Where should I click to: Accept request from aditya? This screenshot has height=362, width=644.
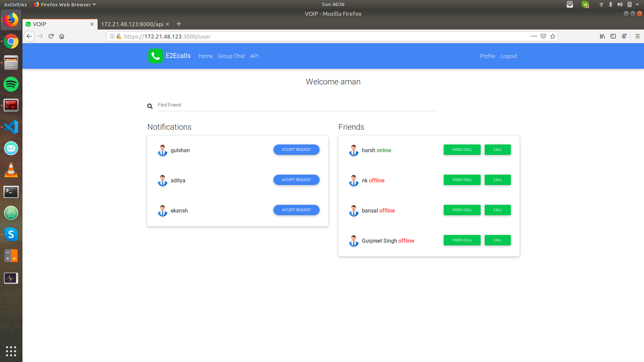pyautogui.click(x=296, y=180)
